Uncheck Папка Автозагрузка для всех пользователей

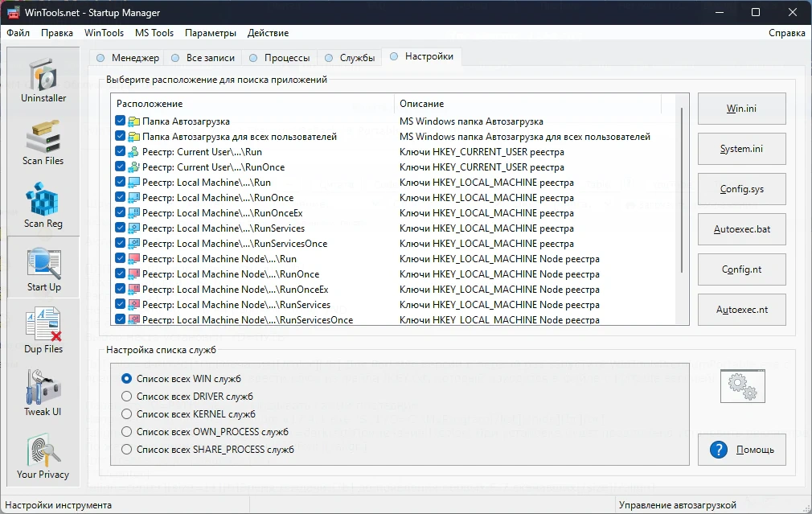[x=120, y=136]
